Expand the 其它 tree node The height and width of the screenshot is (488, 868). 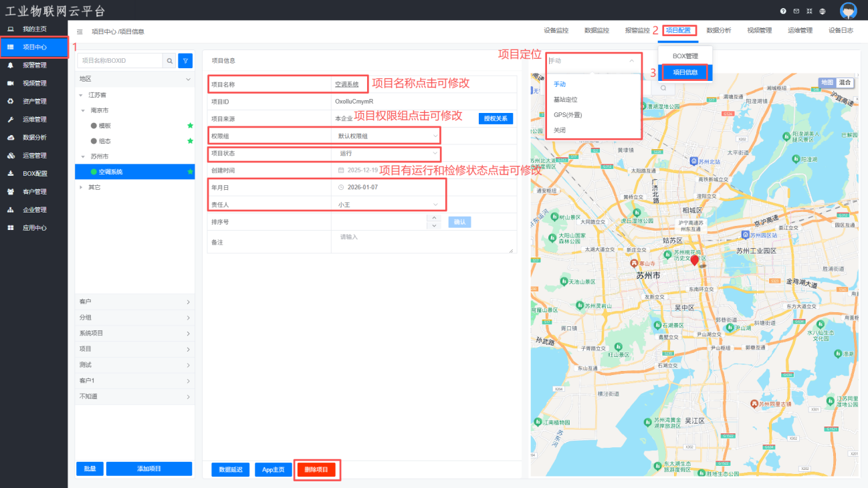click(82, 187)
